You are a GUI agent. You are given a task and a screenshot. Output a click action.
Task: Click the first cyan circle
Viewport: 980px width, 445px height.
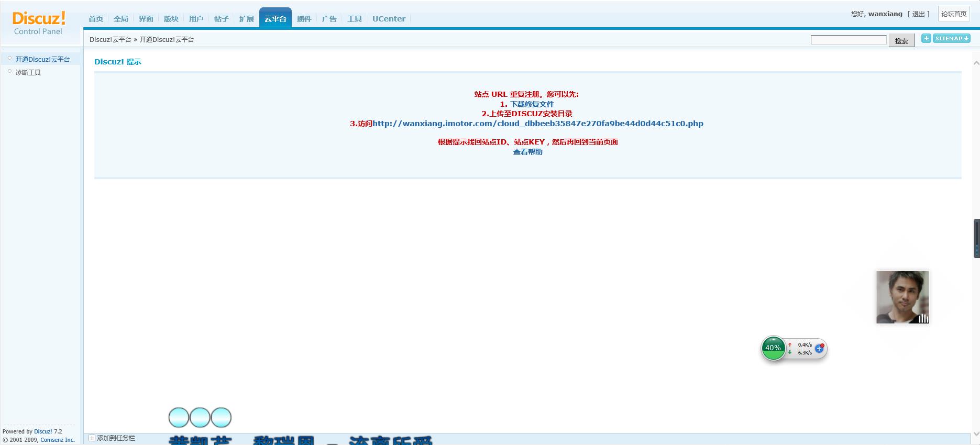(x=179, y=418)
